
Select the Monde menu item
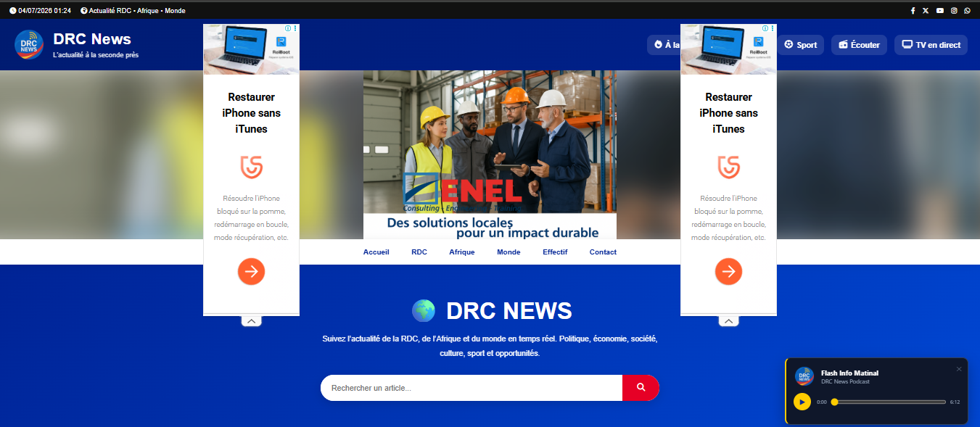pyautogui.click(x=508, y=252)
